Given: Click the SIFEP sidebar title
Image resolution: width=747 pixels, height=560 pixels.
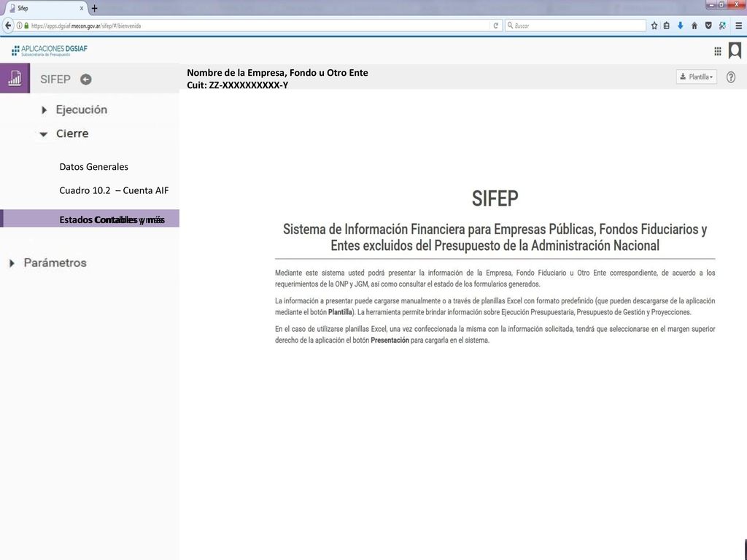Looking at the screenshot, I should click(x=55, y=79).
